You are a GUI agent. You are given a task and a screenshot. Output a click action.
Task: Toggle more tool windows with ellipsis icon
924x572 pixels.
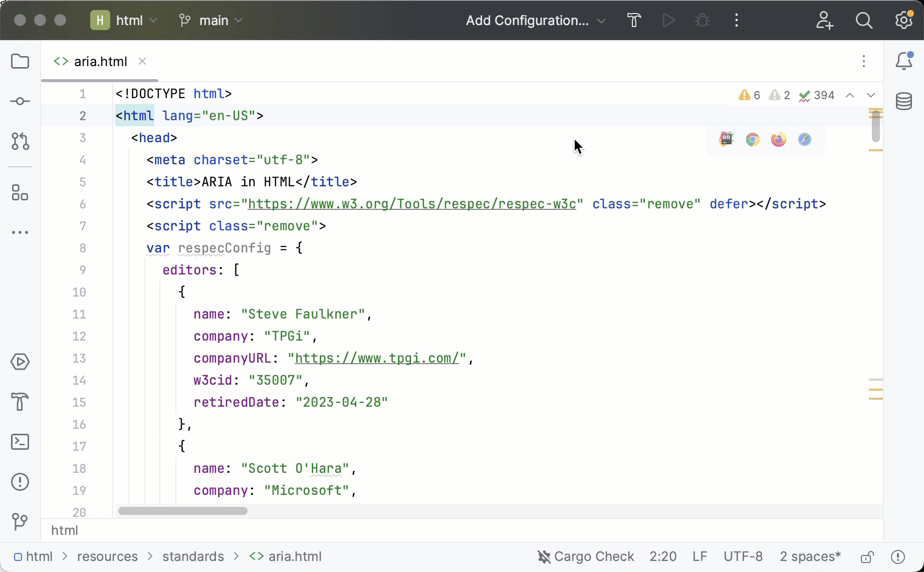click(20, 232)
